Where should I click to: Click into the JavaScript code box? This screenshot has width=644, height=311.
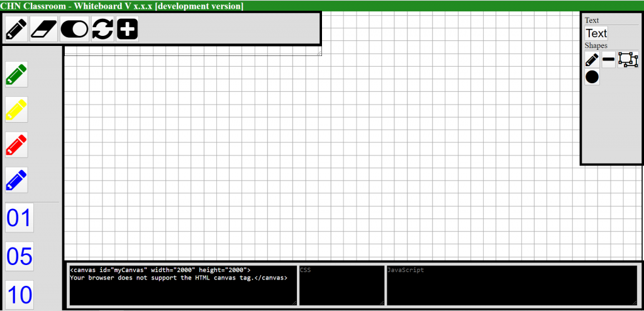click(x=511, y=286)
